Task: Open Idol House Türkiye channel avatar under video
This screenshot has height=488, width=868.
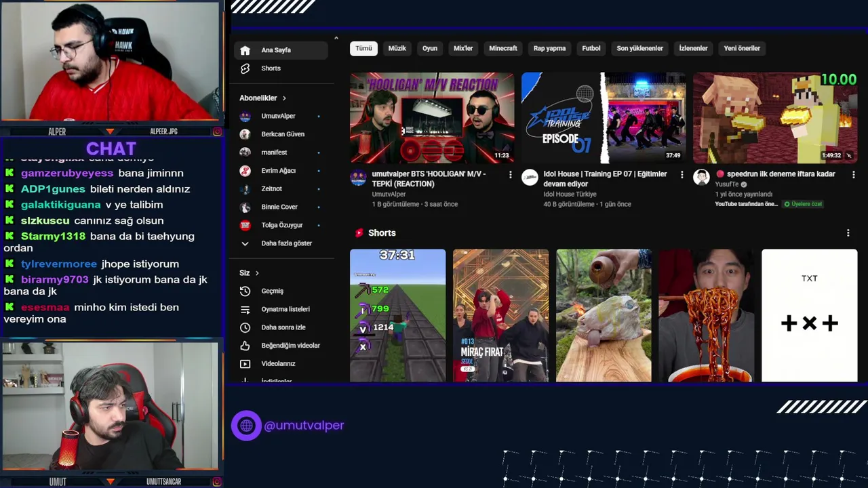Action: click(x=530, y=178)
